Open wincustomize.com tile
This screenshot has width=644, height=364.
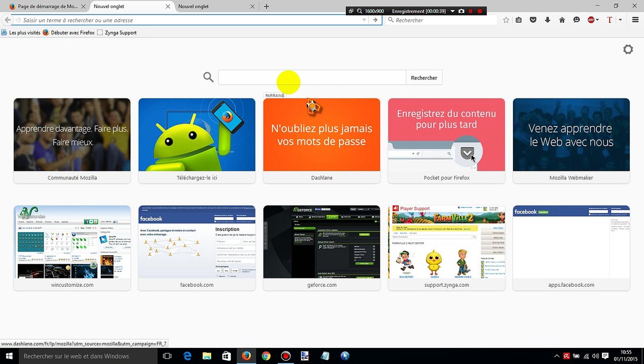point(72,248)
